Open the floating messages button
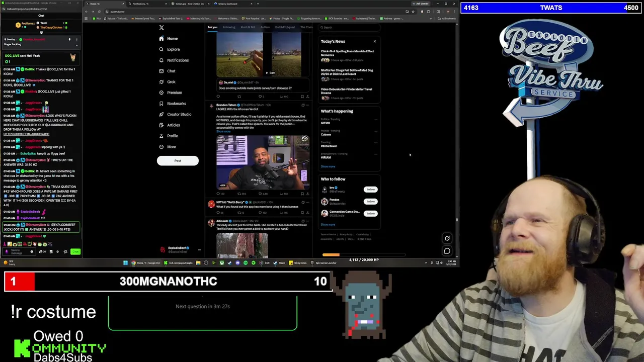The image size is (644, 362). pyautogui.click(x=447, y=251)
